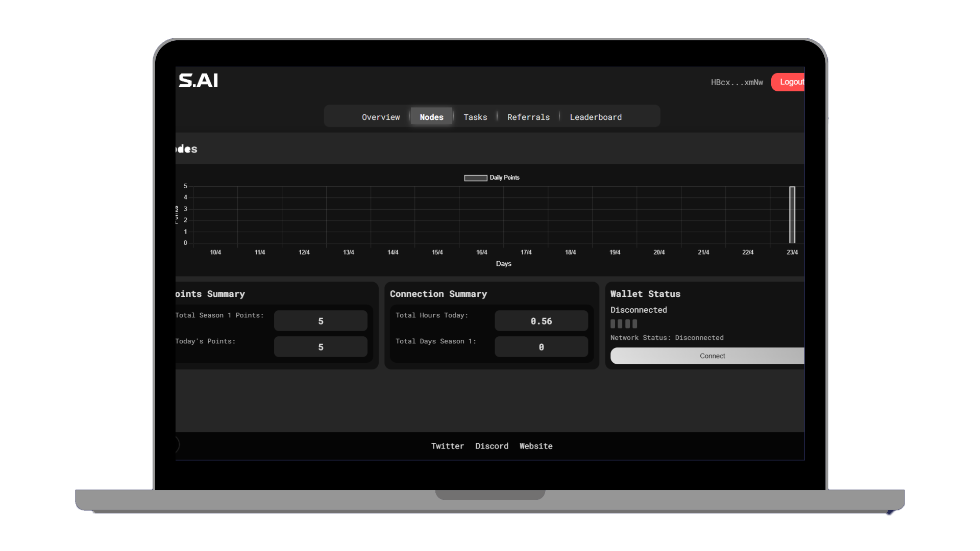Click the 23/4 bar in the chart

tap(792, 215)
